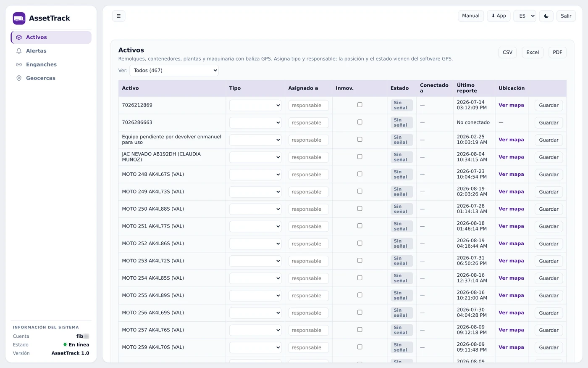Check Inmov. box for MOTO 251 AK4L77S

[x=360, y=226]
